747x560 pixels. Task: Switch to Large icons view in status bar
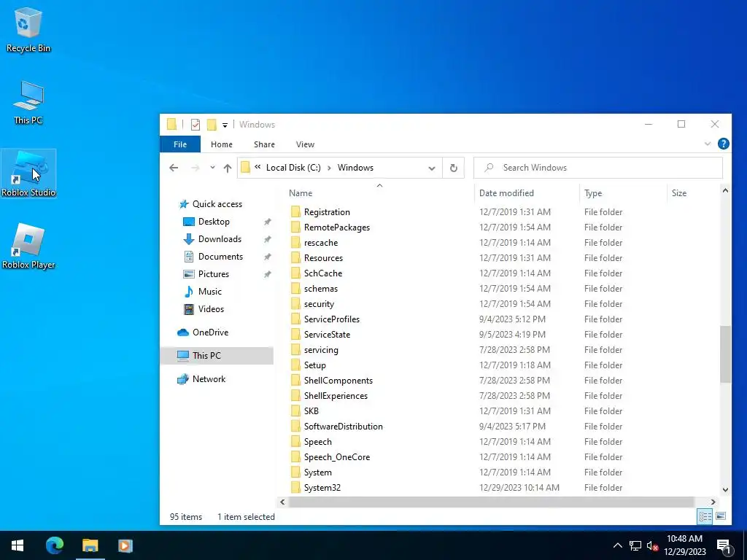(721, 516)
